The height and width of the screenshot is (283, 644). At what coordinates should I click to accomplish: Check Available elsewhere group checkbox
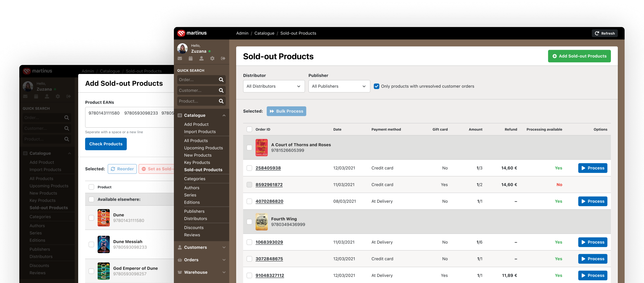91,199
